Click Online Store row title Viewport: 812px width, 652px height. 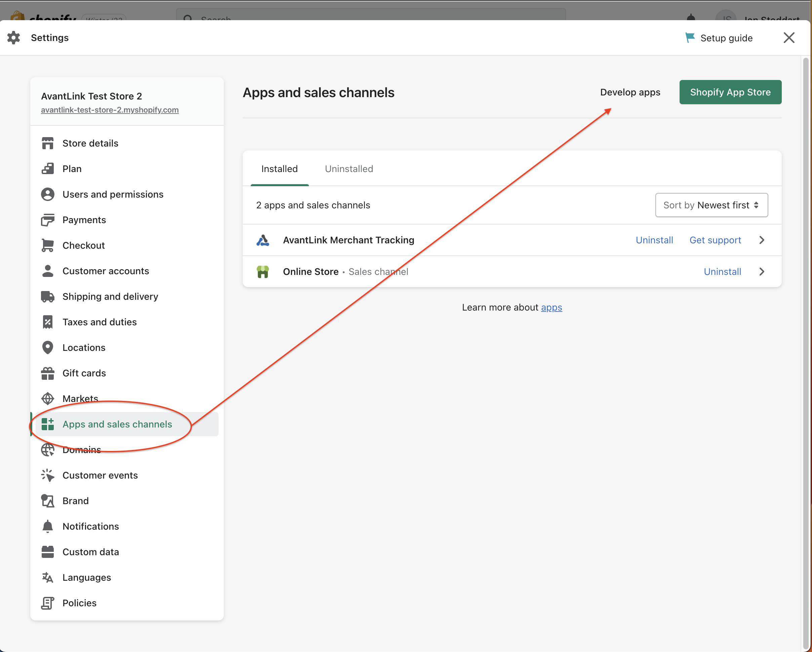(311, 272)
